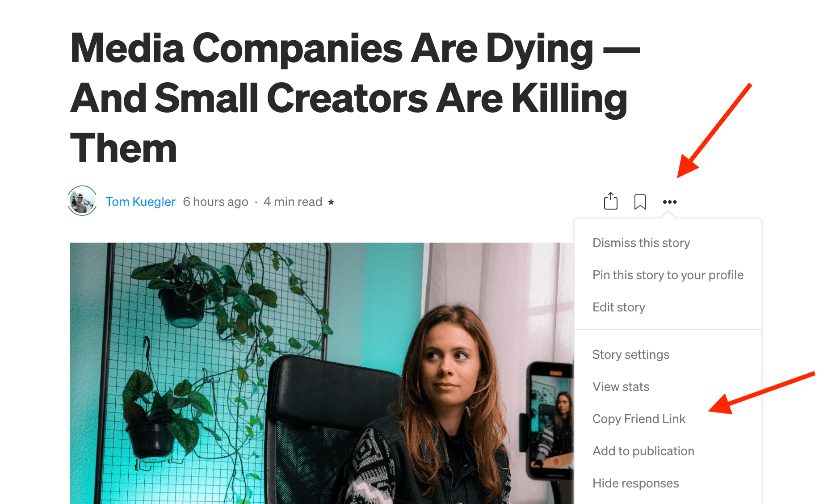Choose View stats option
The image size is (840, 504).
(x=621, y=386)
